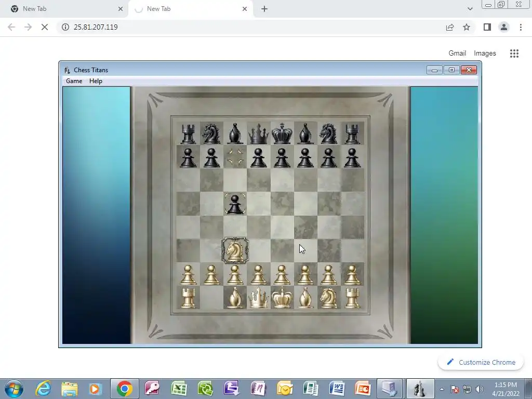Open the Images link

(485, 54)
